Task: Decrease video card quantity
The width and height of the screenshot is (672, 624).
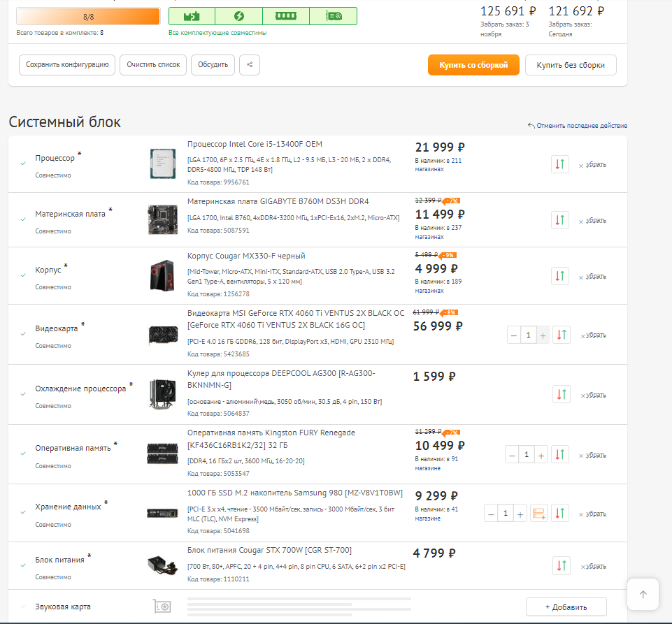Action: pyautogui.click(x=514, y=335)
